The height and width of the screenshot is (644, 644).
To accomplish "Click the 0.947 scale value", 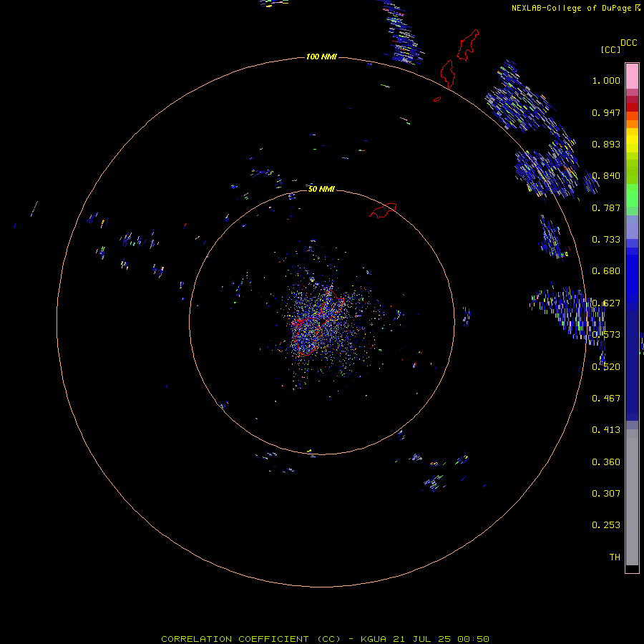I will [x=606, y=112].
